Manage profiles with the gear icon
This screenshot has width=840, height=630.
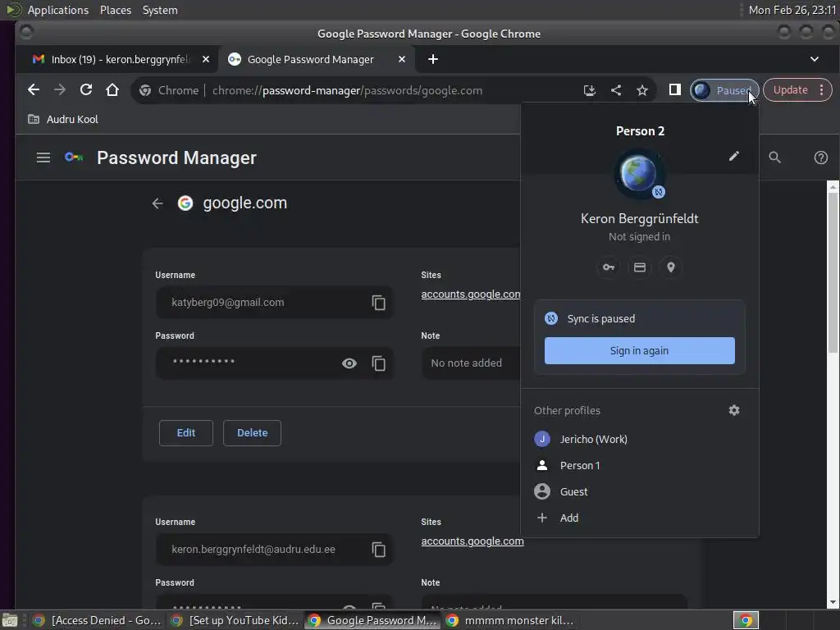coord(734,410)
